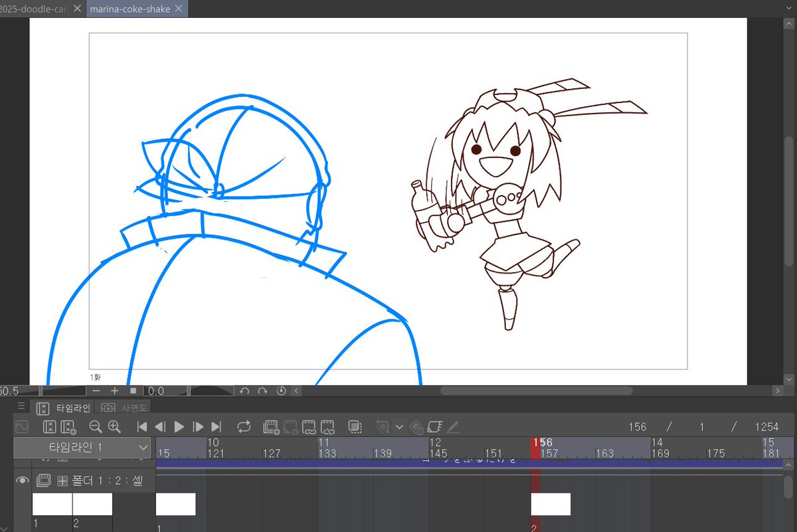Image resolution: width=797 pixels, height=532 pixels.
Task: Click the batch specify cels icon
Action: coord(310,427)
